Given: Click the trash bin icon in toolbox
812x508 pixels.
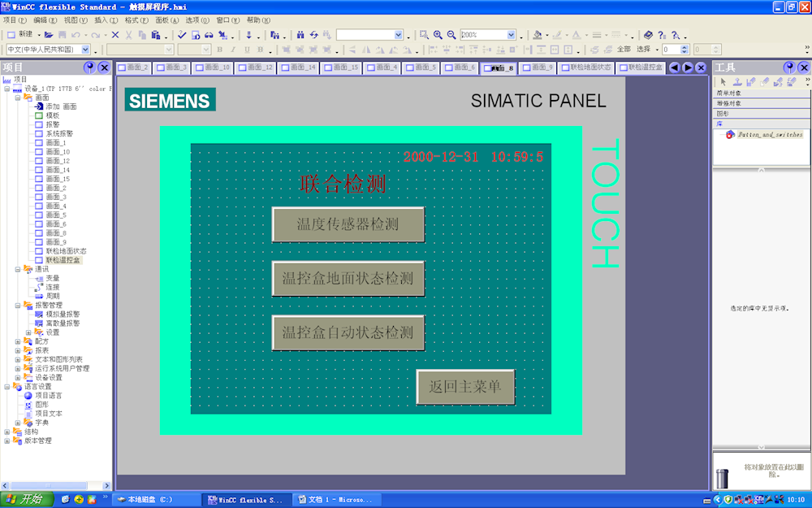Looking at the screenshot, I should click(x=722, y=479).
